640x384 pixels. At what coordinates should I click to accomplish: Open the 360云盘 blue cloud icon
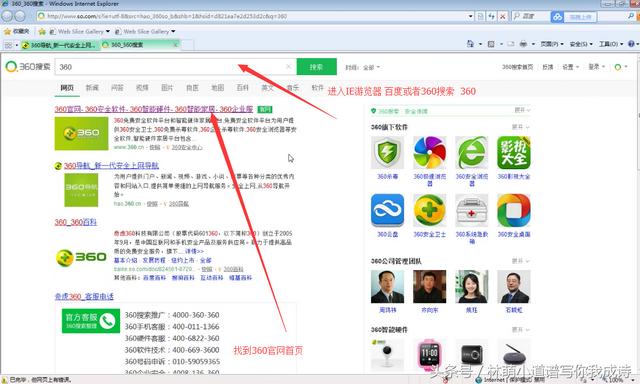point(387,210)
